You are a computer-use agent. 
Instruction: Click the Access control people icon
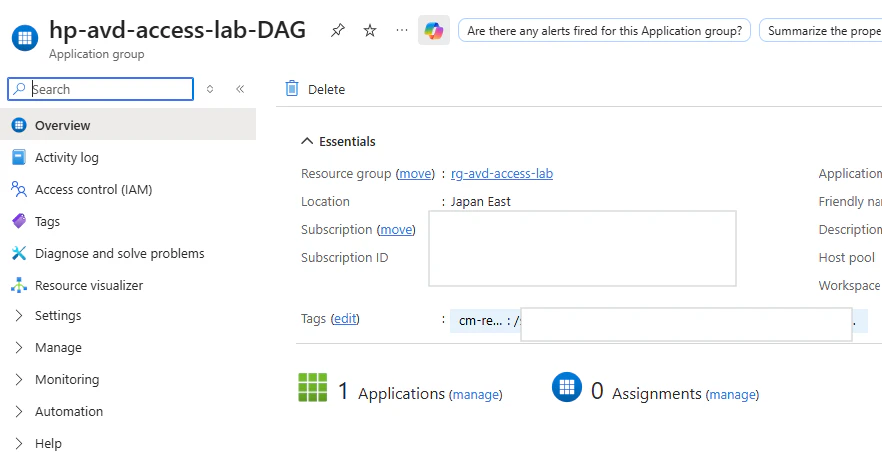pyautogui.click(x=19, y=189)
